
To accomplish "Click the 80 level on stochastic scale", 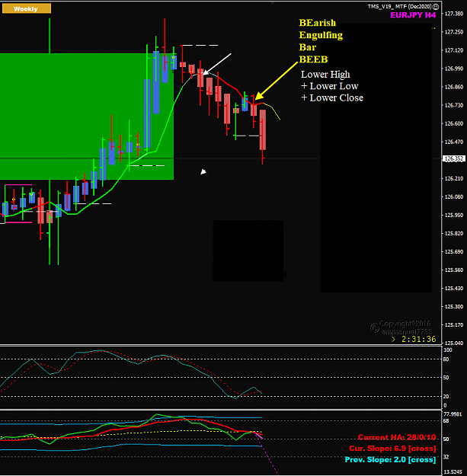I will click(446, 359).
